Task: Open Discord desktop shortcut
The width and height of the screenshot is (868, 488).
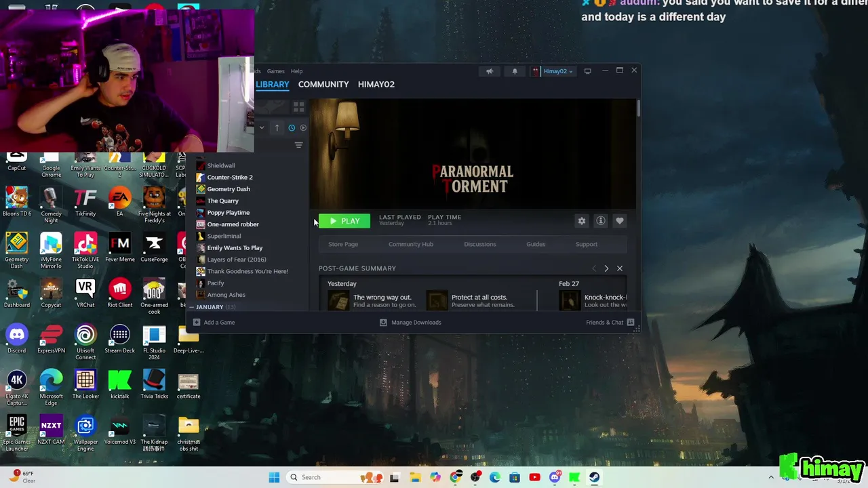Action: point(17,339)
